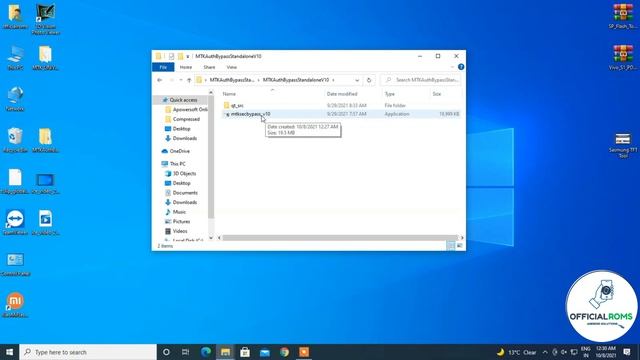
Task: Go up one folder level arrow
Action: tap(189, 80)
